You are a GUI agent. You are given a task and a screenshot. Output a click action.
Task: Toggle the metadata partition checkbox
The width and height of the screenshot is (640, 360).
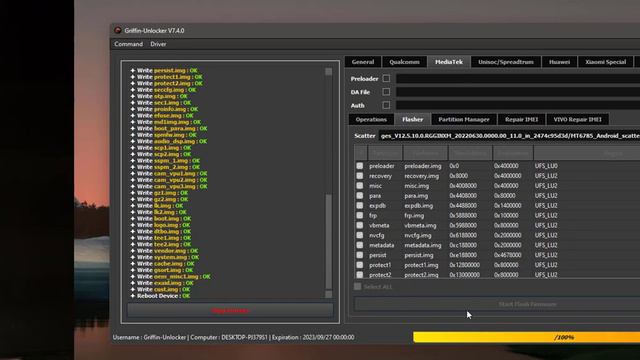pos(360,245)
